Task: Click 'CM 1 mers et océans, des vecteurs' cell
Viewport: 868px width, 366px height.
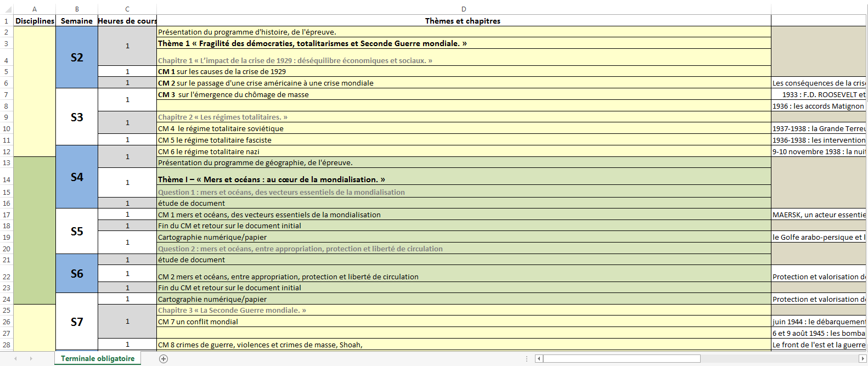Action: tap(464, 215)
